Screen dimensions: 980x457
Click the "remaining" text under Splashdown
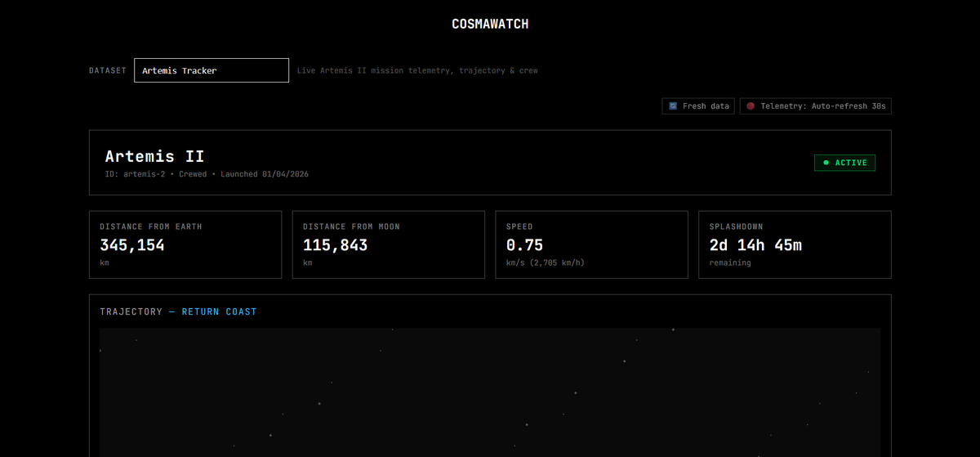(729, 263)
